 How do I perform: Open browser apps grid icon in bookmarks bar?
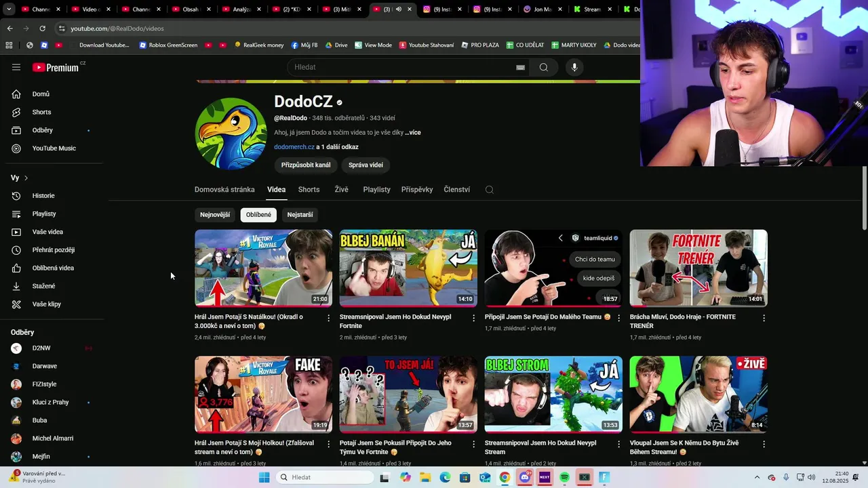click(x=9, y=45)
